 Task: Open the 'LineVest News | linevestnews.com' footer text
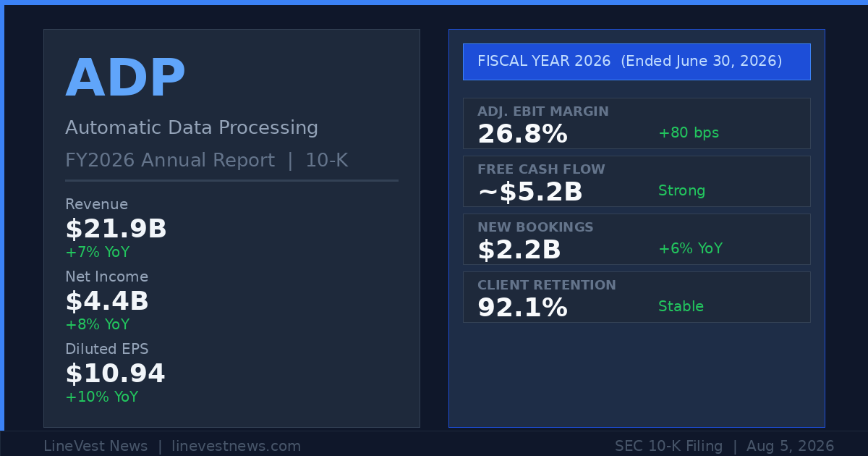(172, 447)
